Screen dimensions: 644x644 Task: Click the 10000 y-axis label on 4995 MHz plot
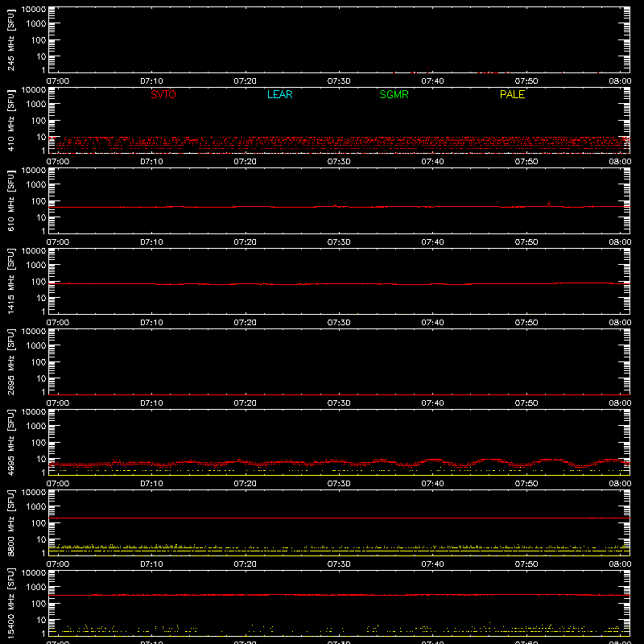tap(34, 412)
